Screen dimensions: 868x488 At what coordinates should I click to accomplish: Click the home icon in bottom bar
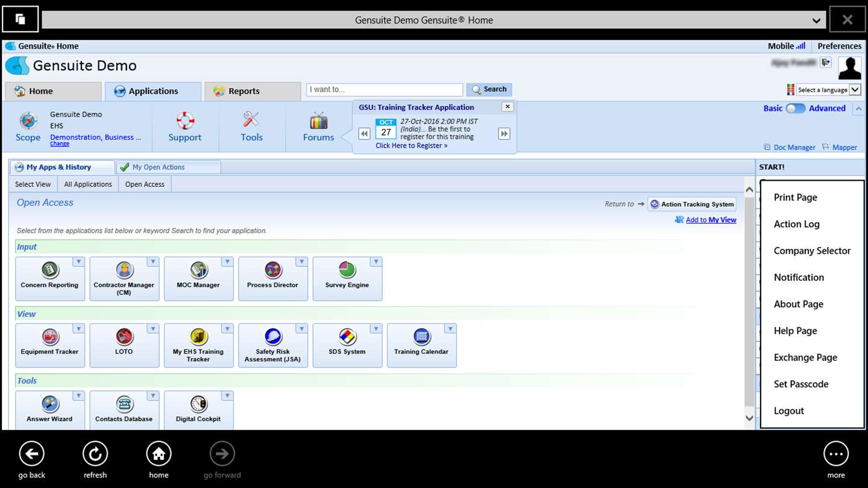tap(159, 454)
